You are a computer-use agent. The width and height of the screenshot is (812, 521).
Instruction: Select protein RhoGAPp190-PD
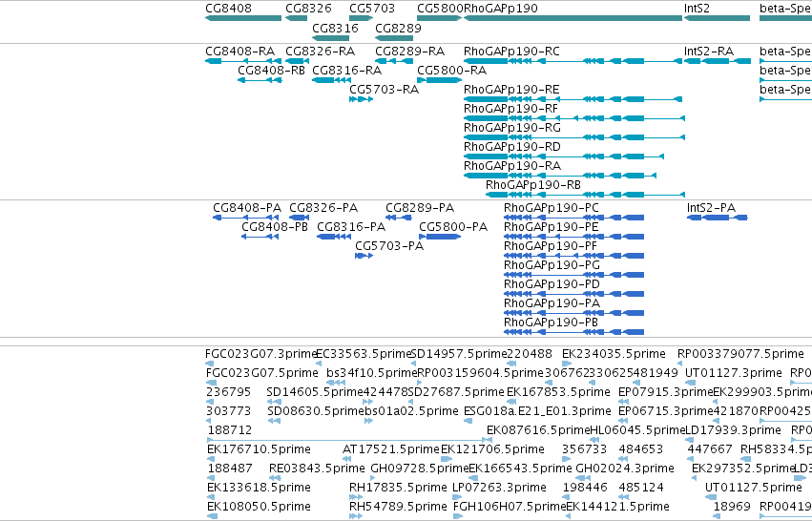[574, 294]
